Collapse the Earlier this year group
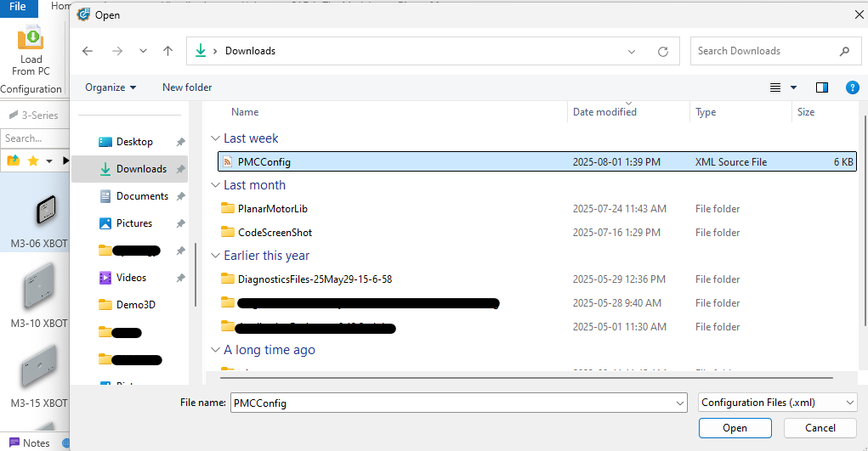The width and height of the screenshot is (868, 451). [214, 256]
